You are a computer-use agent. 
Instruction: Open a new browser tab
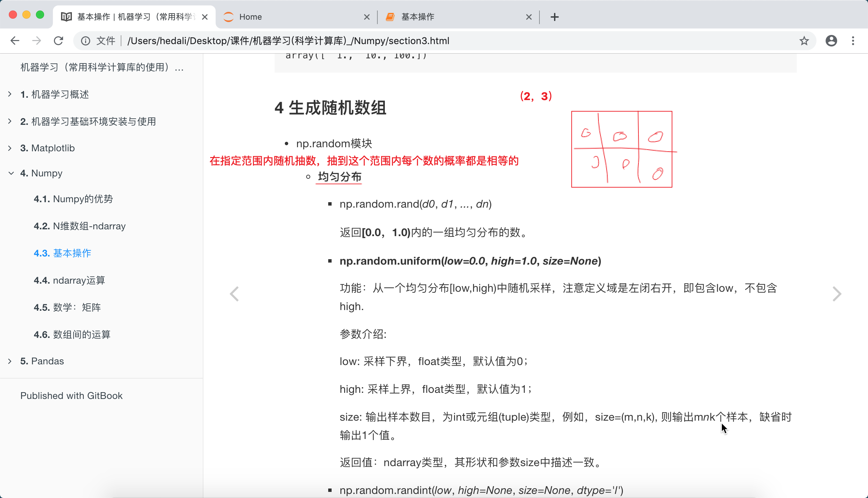(x=554, y=17)
